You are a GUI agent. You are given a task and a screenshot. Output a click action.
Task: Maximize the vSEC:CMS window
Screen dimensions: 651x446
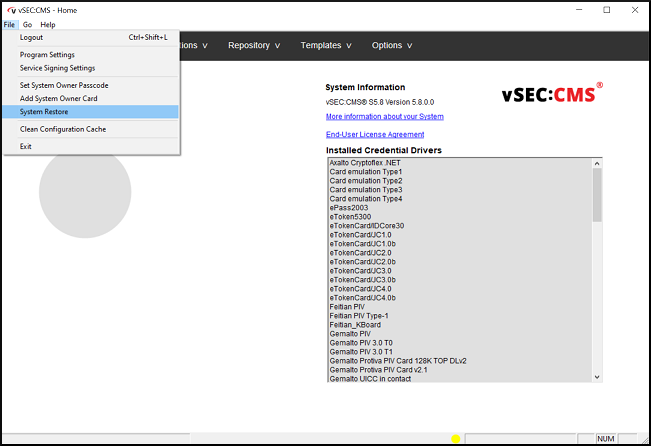pyautogui.click(x=607, y=10)
